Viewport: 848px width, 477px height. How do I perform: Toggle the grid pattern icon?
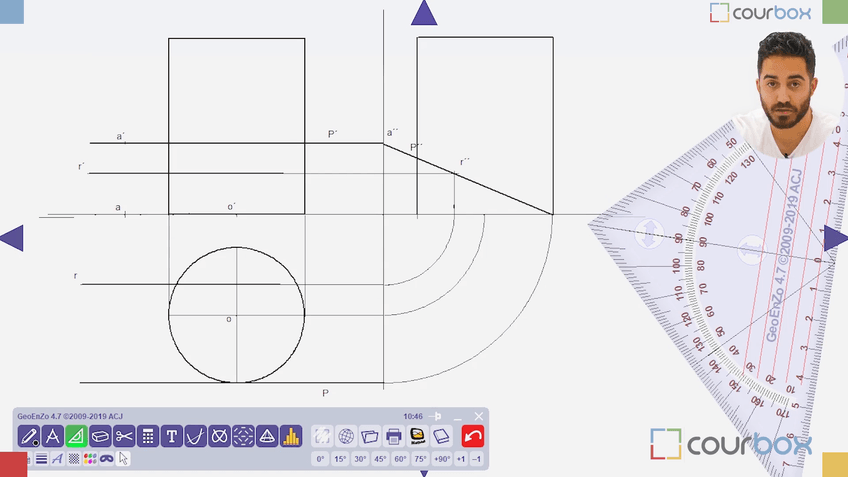point(74,459)
